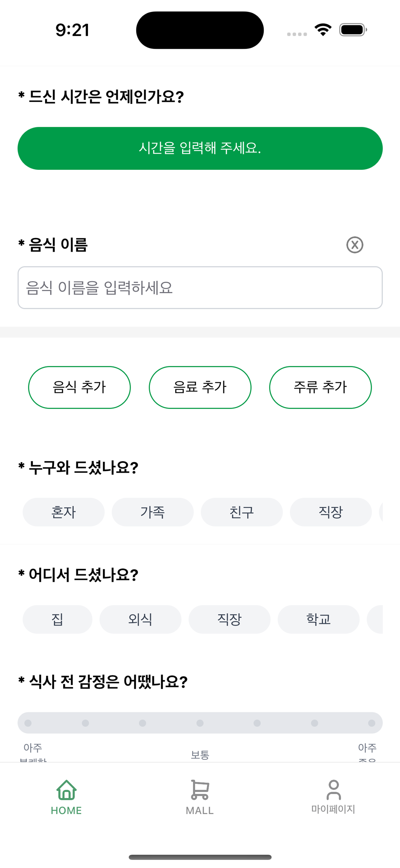Choose 직장 under 누구와 드셨나요

click(331, 512)
